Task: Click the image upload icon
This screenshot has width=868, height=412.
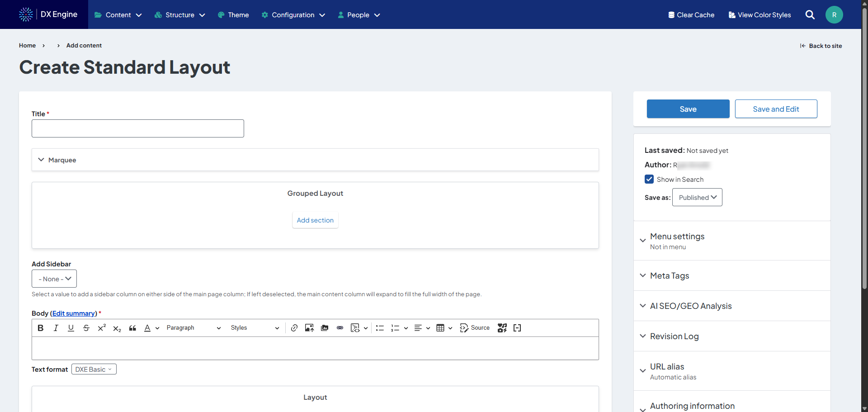Action: coord(309,328)
